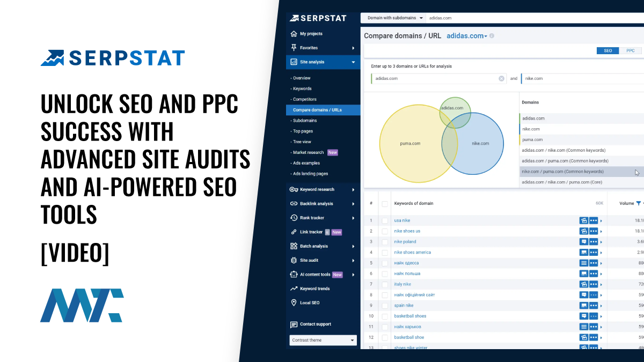This screenshot has height=362, width=644.
Task: Open the Local SEO pin icon
Action: click(x=294, y=303)
